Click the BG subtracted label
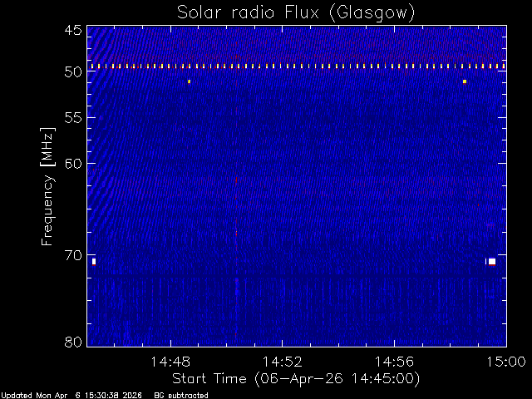This screenshot has width=532, height=399. (x=181, y=396)
